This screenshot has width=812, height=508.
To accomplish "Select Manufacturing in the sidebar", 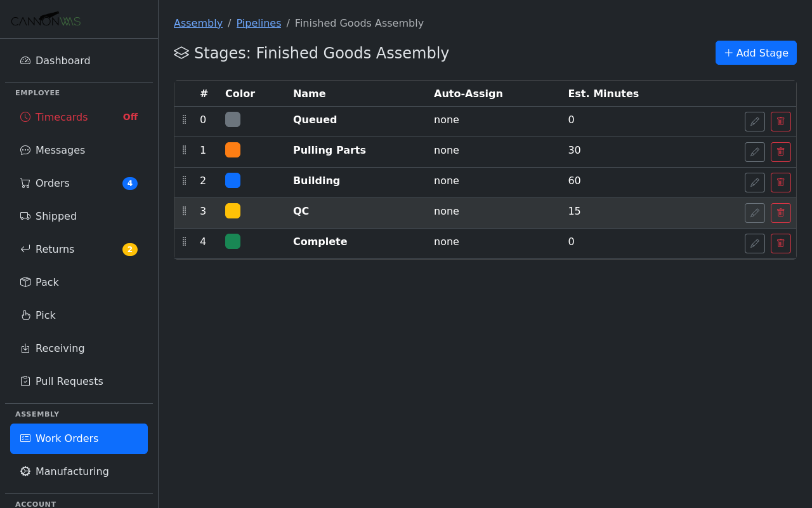I will coord(72,471).
